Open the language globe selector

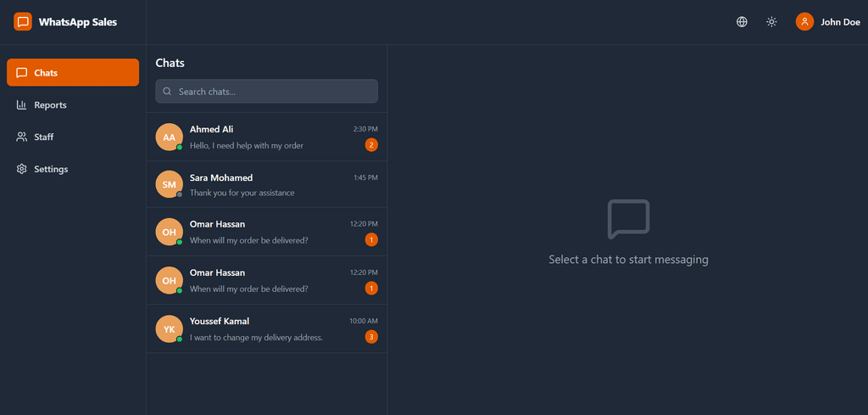(742, 22)
